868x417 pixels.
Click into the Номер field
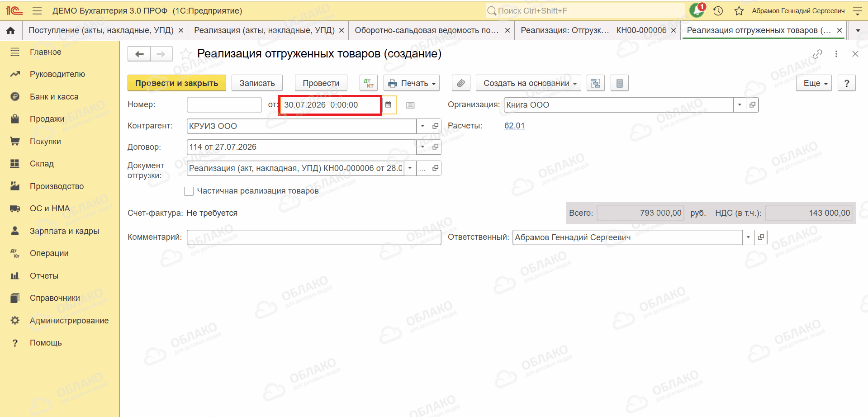pyautogui.click(x=224, y=105)
